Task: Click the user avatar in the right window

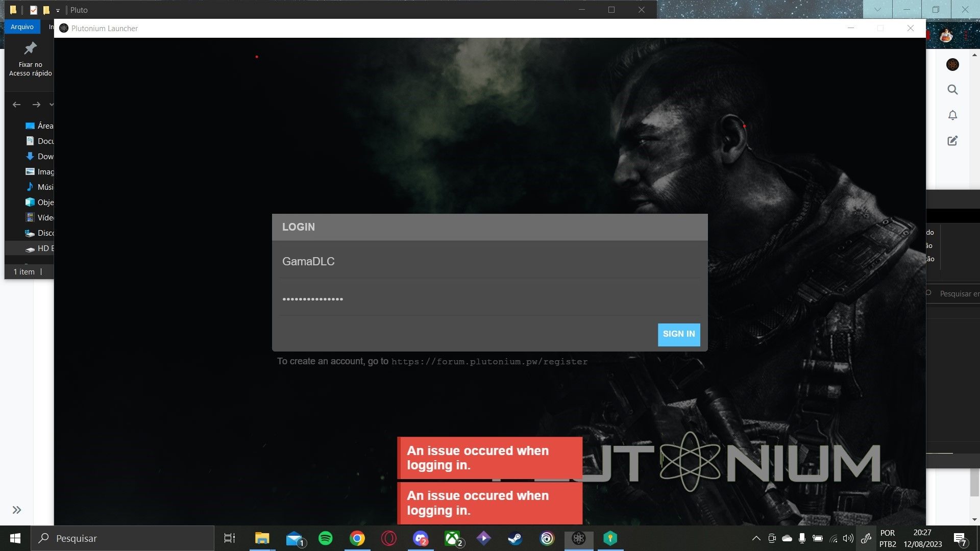Action: [x=946, y=36]
